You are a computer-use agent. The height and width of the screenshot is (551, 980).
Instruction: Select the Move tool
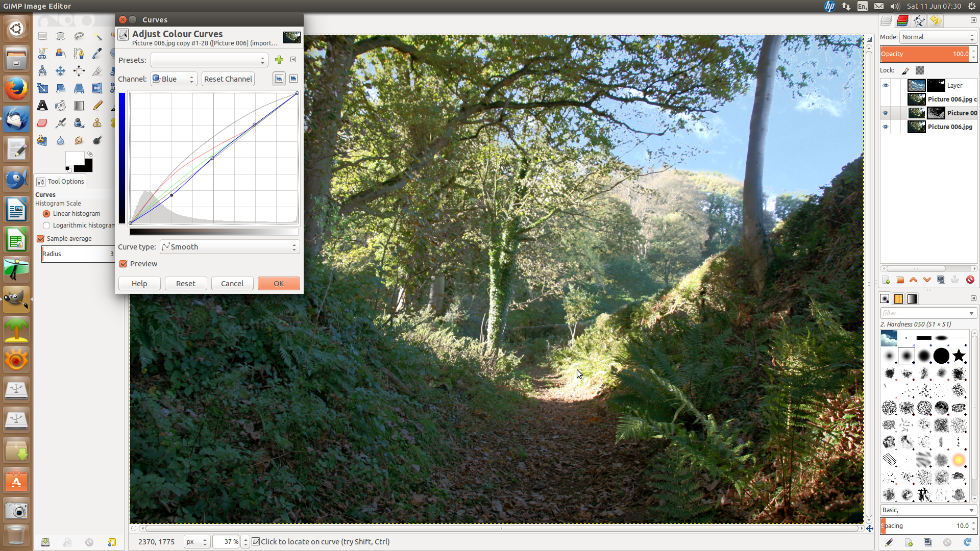point(61,71)
